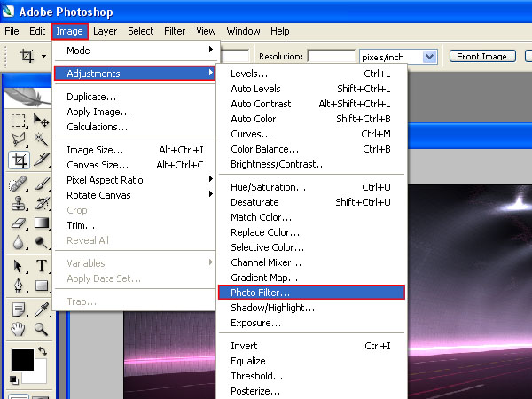
Task: Choose Photo Filter from Adjustments
Action: [x=311, y=293]
